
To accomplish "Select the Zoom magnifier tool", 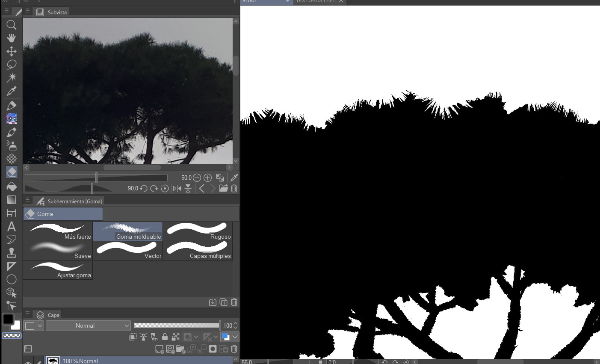I will (x=12, y=25).
